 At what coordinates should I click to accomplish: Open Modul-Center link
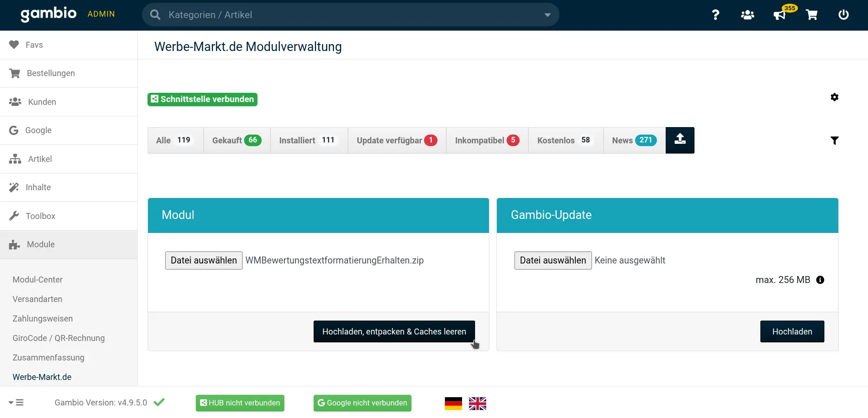[38, 280]
